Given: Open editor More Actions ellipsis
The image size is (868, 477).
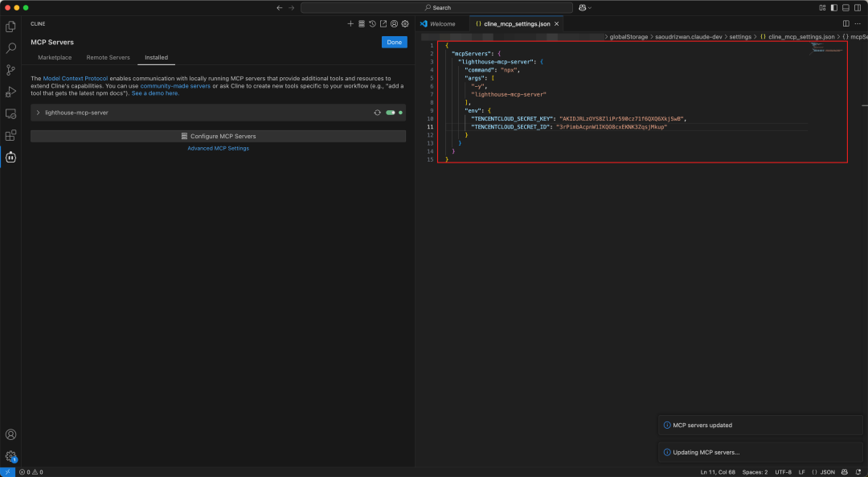Looking at the screenshot, I should tap(858, 24).
